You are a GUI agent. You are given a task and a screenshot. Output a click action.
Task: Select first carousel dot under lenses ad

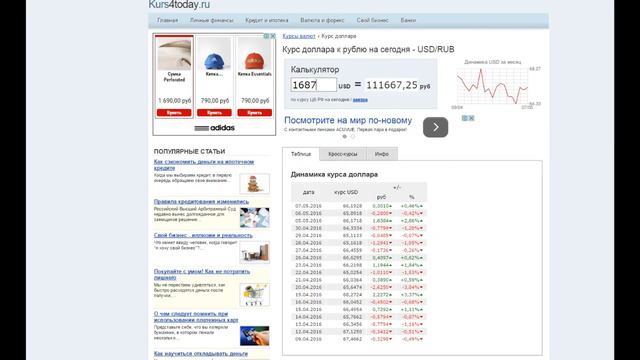point(344,137)
